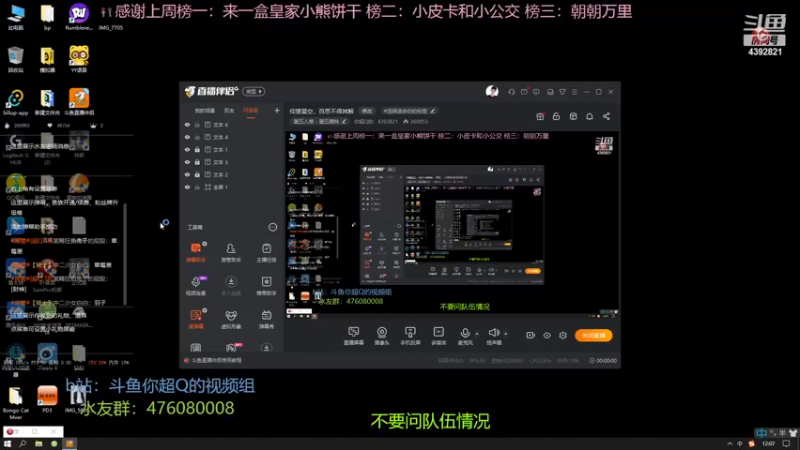This screenshot has height=450, width=800.
Task: Open the download tool in toolbox
Action: (x=231, y=285)
